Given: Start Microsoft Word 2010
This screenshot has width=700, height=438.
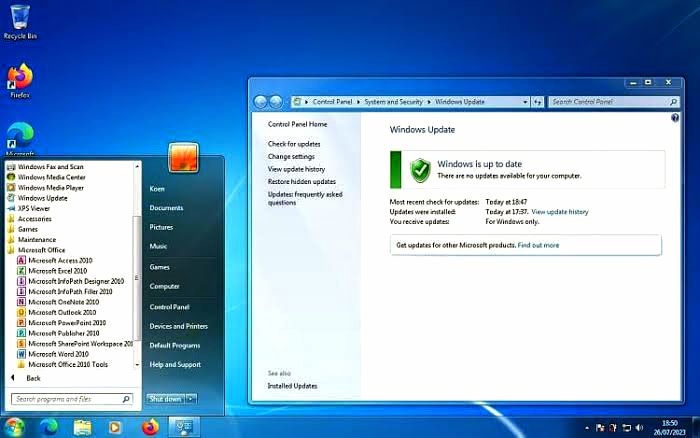Looking at the screenshot, I should tap(53, 354).
